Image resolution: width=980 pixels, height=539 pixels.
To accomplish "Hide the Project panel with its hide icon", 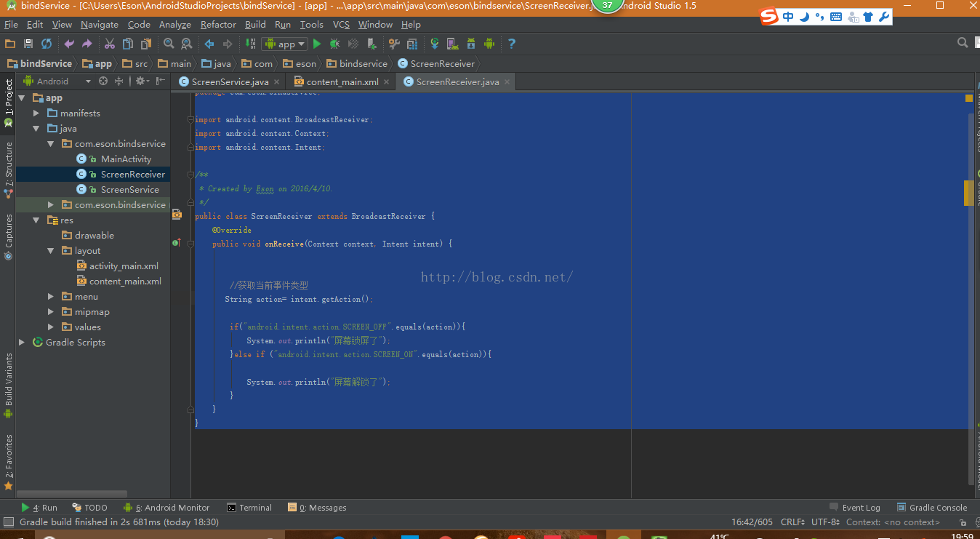I will click(x=160, y=81).
